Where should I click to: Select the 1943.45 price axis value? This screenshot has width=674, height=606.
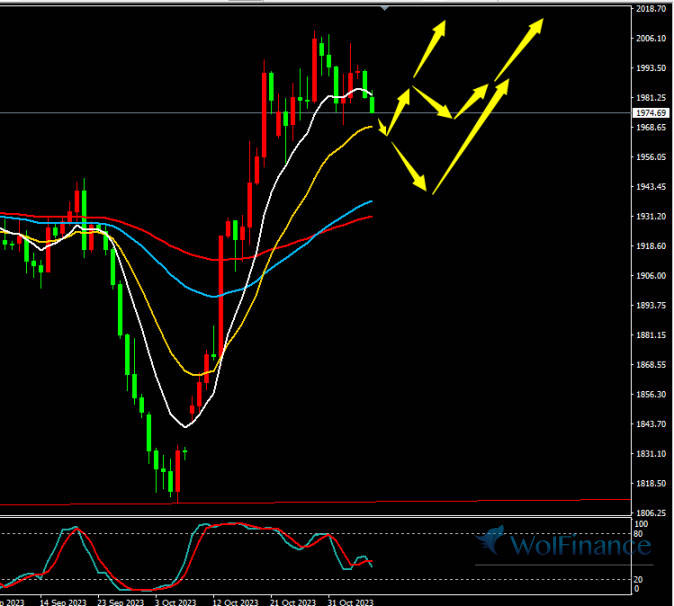tap(651, 187)
